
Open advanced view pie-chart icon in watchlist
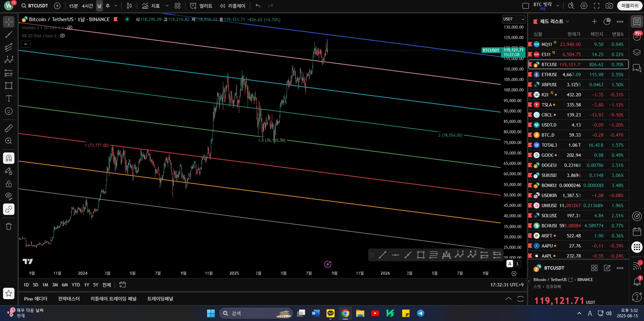pyautogui.click(x=607, y=21)
